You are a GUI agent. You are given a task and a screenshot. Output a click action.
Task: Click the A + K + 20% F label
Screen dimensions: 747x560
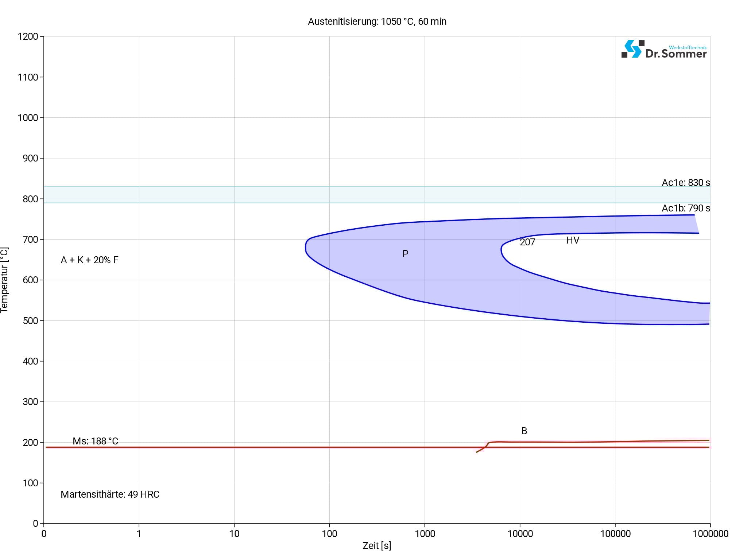pyautogui.click(x=89, y=260)
